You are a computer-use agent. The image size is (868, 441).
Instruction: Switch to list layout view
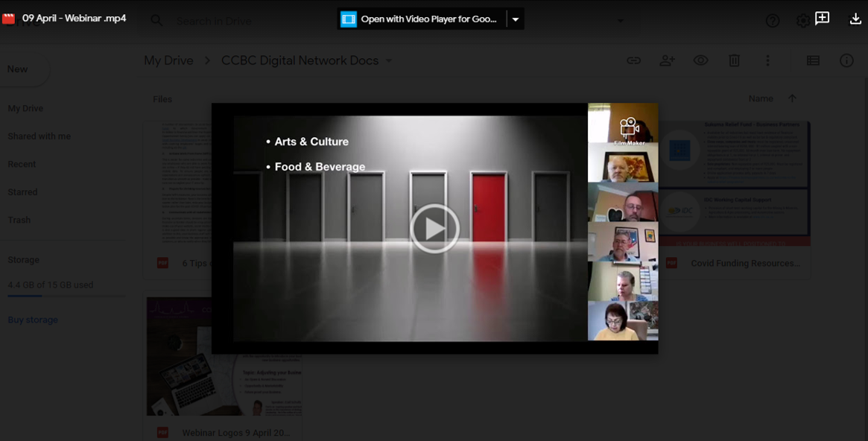tap(813, 61)
